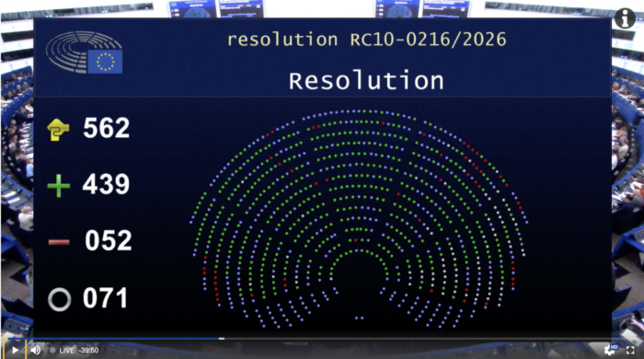The width and height of the screenshot is (644, 359).
Task: Open the info icon at top right
Action: tap(625, 18)
